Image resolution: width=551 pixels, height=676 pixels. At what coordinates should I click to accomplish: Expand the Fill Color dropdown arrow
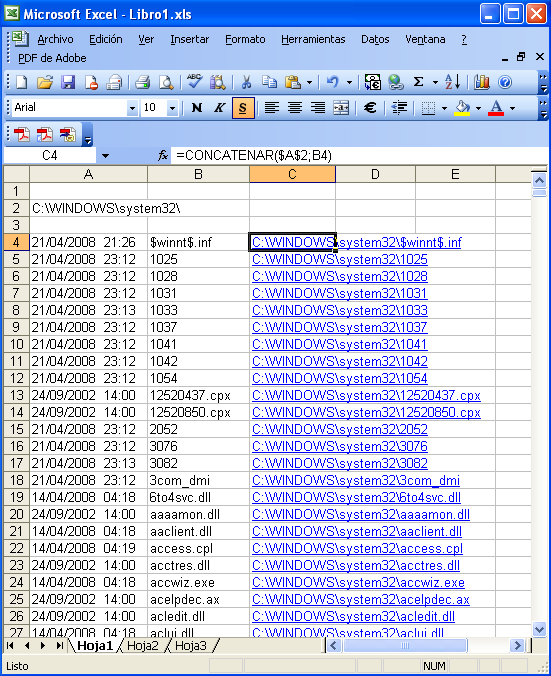click(478, 108)
